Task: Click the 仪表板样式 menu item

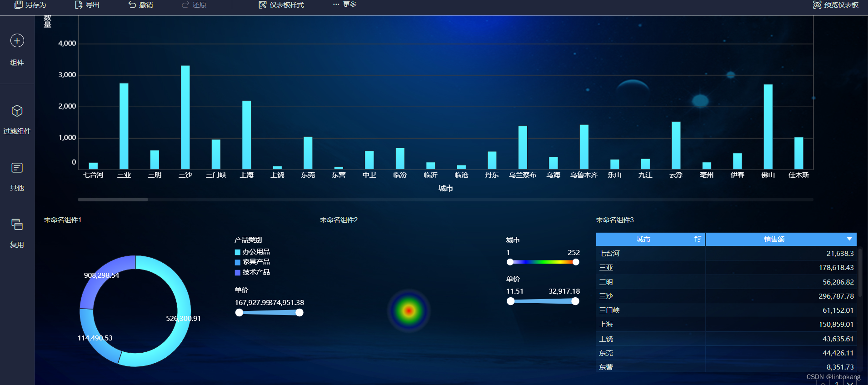Action: pyautogui.click(x=287, y=5)
